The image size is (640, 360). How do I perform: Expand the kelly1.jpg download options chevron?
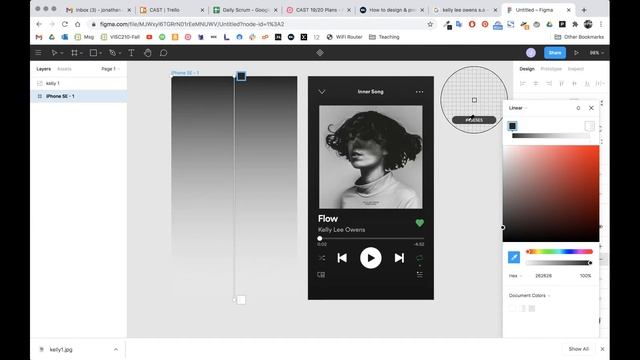[116, 349]
